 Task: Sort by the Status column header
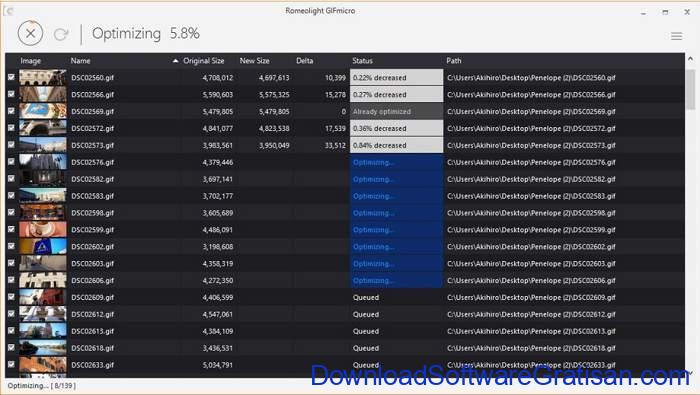click(362, 61)
